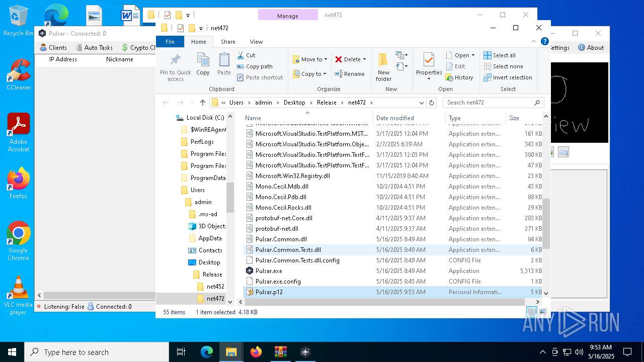Switch to the View ribbon tab
This screenshot has width=644, height=362.
(256, 42)
